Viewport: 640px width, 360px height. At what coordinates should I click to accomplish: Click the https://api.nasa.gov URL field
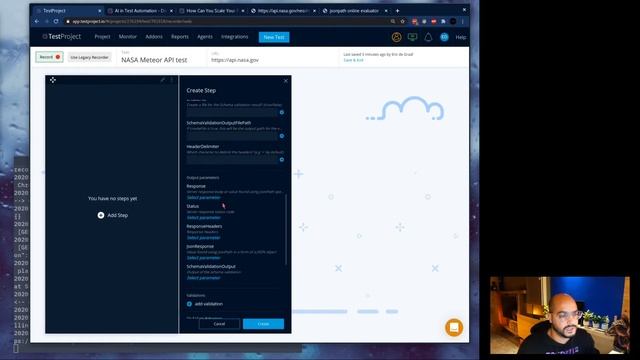click(x=235, y=60)
